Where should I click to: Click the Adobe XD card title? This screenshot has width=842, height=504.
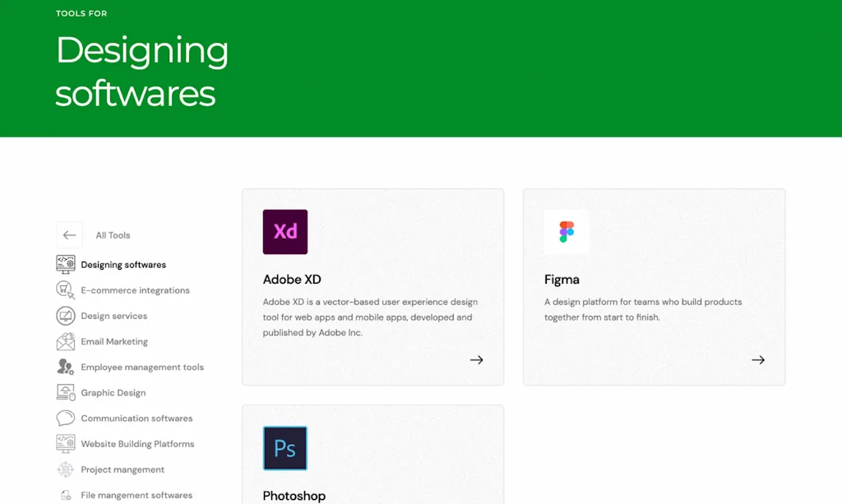(292, 280)
